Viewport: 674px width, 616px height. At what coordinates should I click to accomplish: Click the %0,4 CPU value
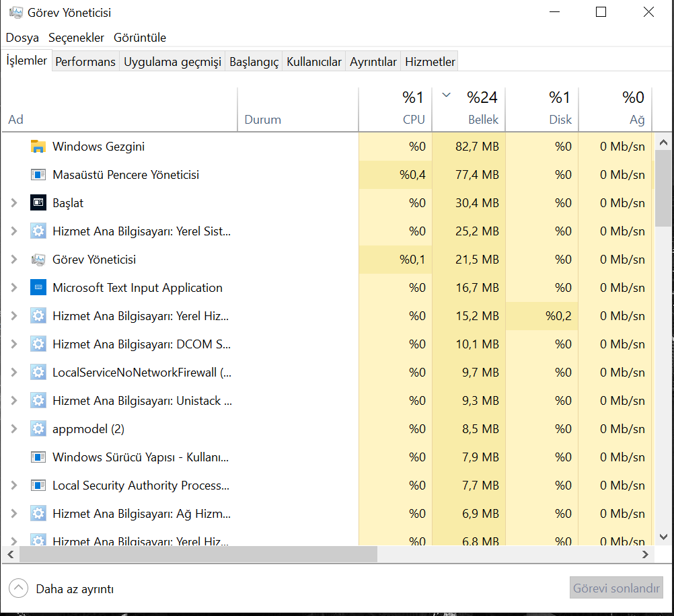coord(412,175)
